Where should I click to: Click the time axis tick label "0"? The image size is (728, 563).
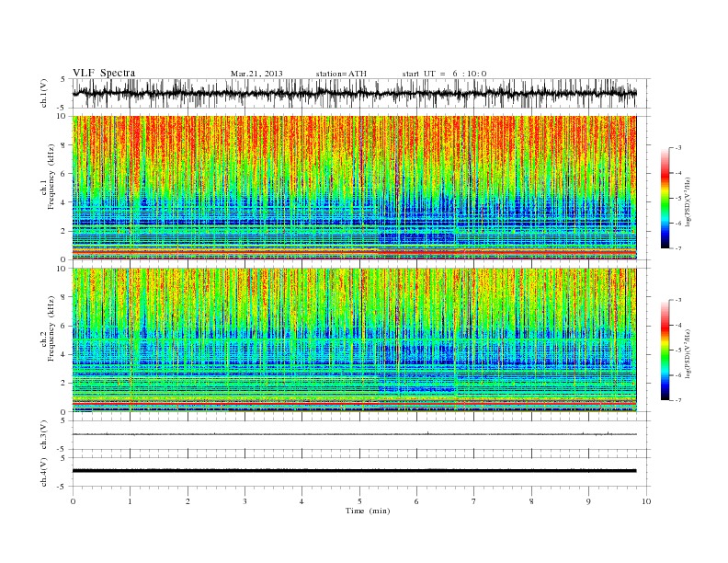click(x=73, y=501)
